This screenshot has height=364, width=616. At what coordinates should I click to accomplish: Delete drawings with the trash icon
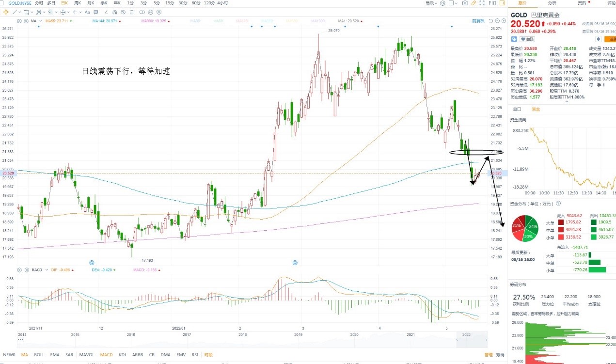pyautogui.click(x=131, y=12)
